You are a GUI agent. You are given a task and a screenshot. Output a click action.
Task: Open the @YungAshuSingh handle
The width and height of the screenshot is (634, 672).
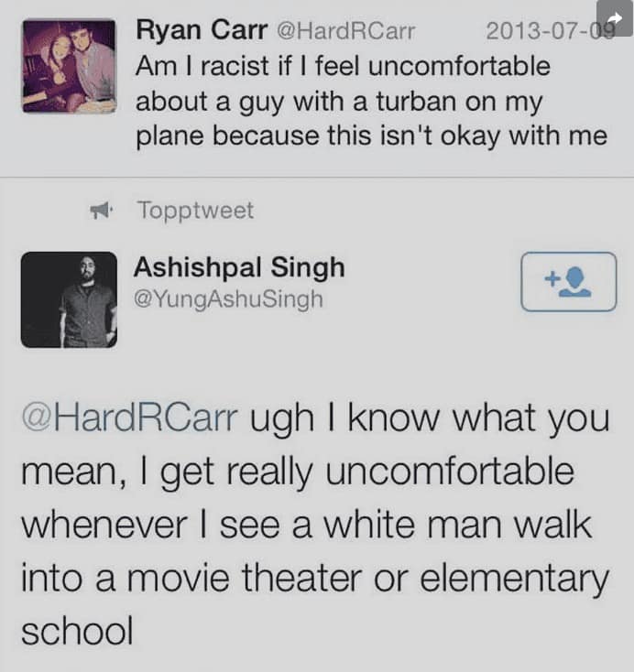tap(228, 299)
